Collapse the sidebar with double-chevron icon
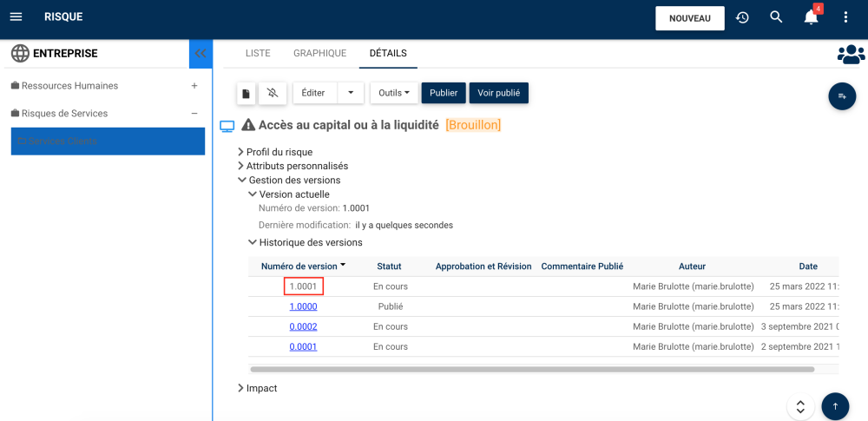Image resolution: width=868 pixels, height=421 pixels. pos(201,54)
